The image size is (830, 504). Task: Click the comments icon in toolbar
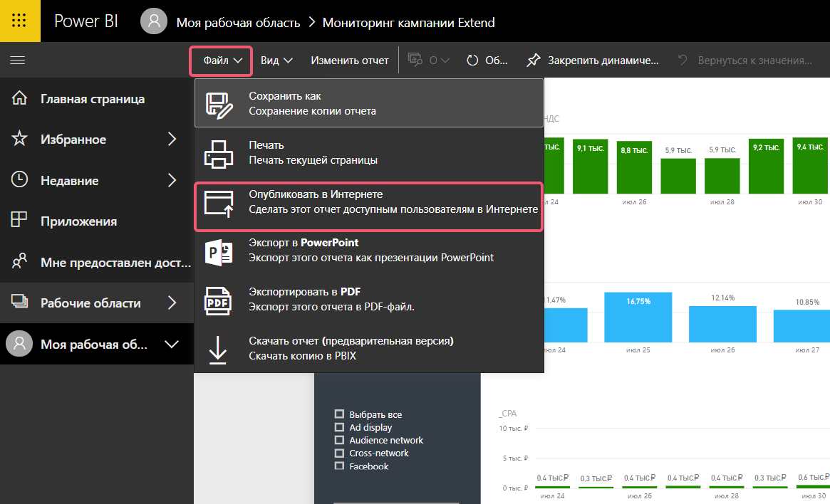[x=415, y=61]
